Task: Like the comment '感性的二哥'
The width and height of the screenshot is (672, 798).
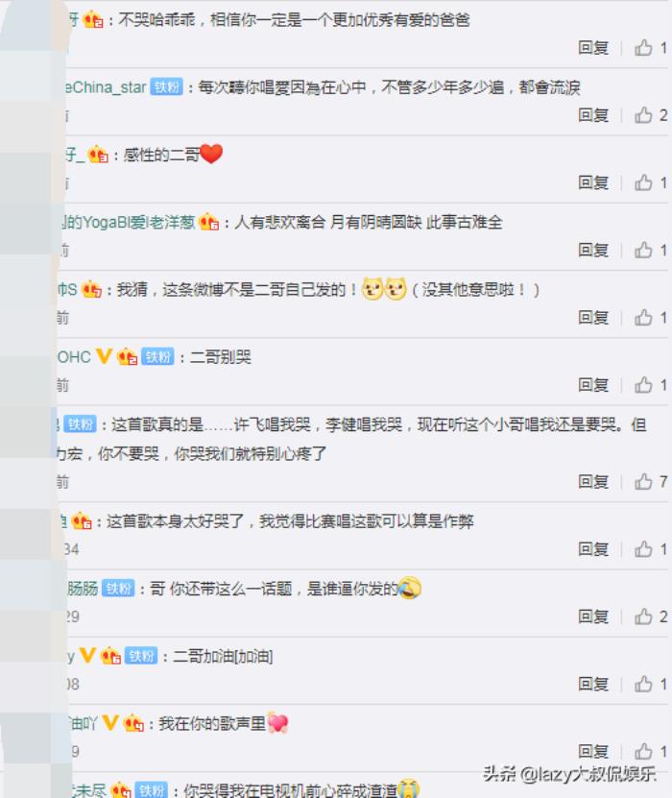Action: (x=643, y=182)
